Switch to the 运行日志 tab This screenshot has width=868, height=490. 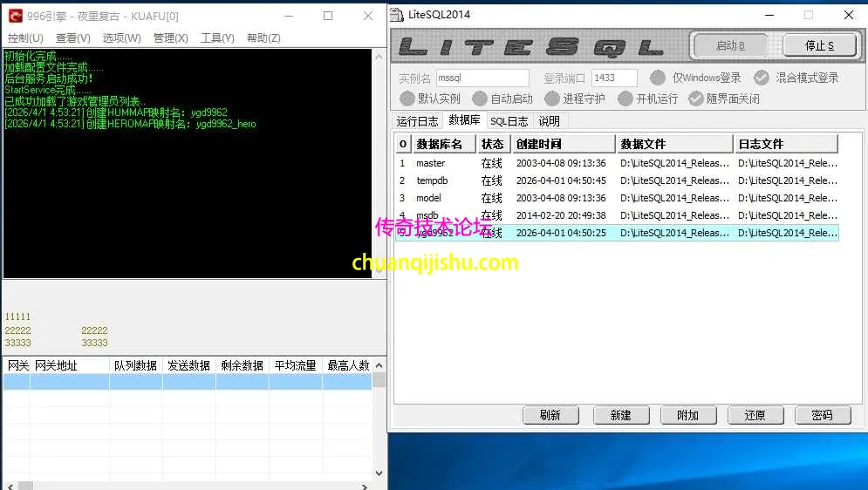tap(418, 121)
